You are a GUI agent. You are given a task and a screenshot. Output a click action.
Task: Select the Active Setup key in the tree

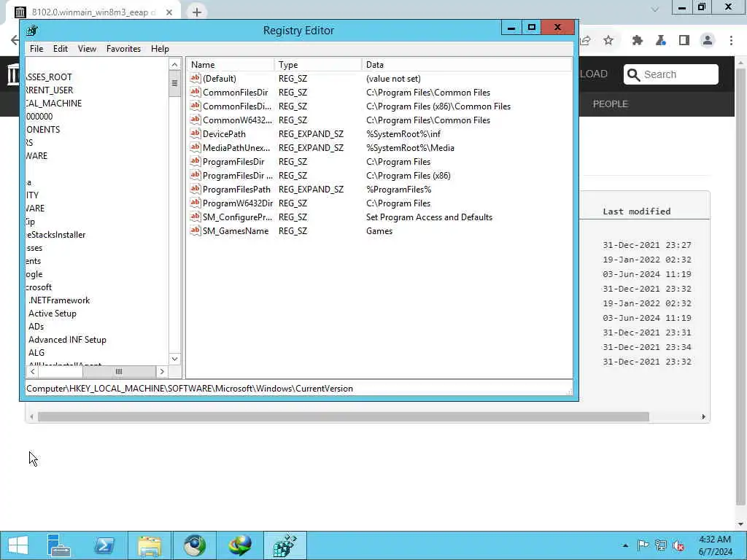click(53, 314)
